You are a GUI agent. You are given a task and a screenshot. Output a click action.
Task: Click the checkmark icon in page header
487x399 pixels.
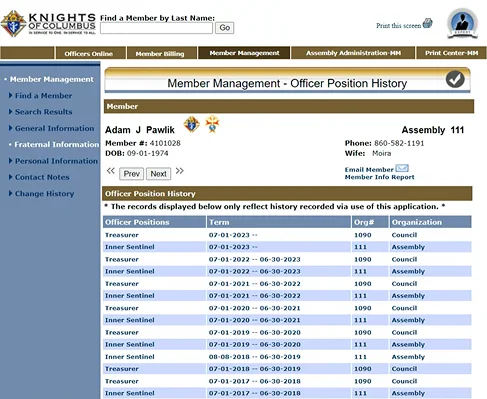click(455, 79)
